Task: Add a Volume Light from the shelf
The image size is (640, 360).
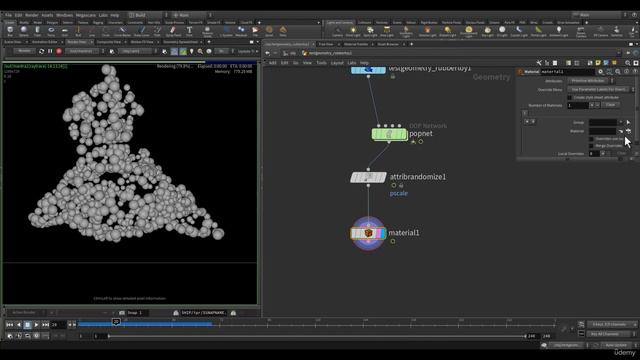Action: (x=427, y=31)
